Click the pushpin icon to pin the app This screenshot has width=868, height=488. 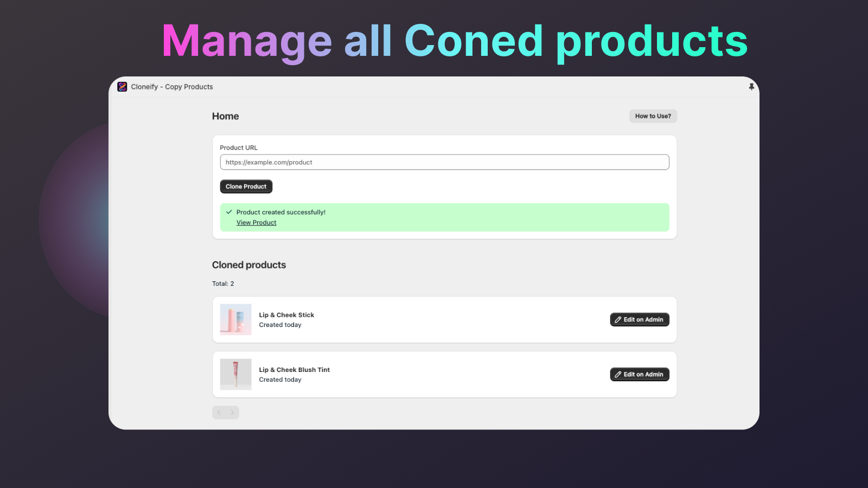(x=751, y=87)
